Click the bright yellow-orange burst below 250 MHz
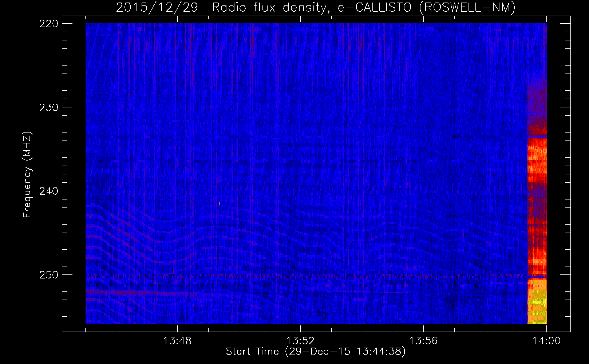The width and height of the screenshot is (589, 364). 537,301
